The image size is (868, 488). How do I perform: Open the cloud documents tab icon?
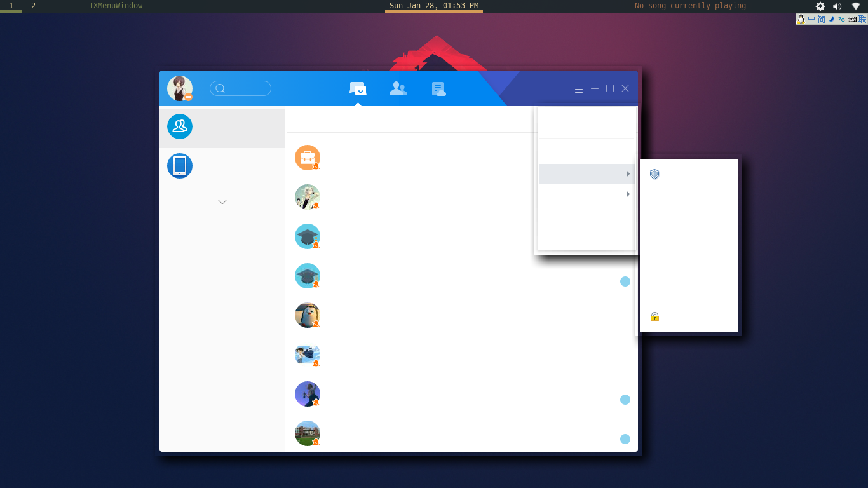pyautogui.click(x=438, y=89)
